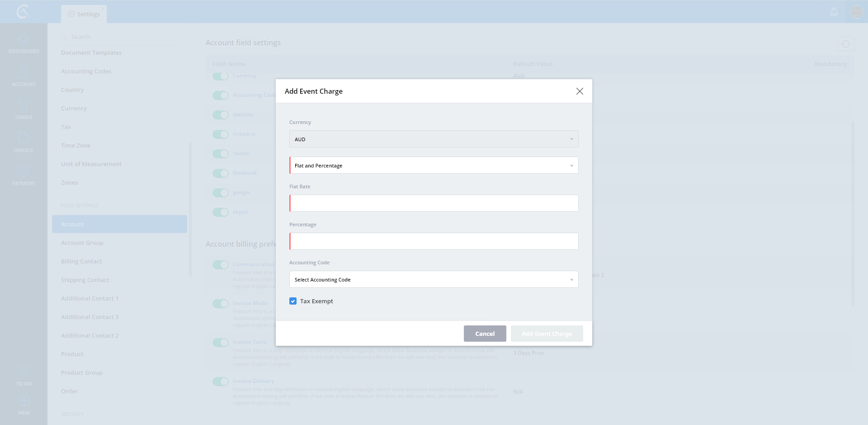This screenshot has height=425, width=868.
Task: Open the Invoice document icon
Action: (24, 138)
